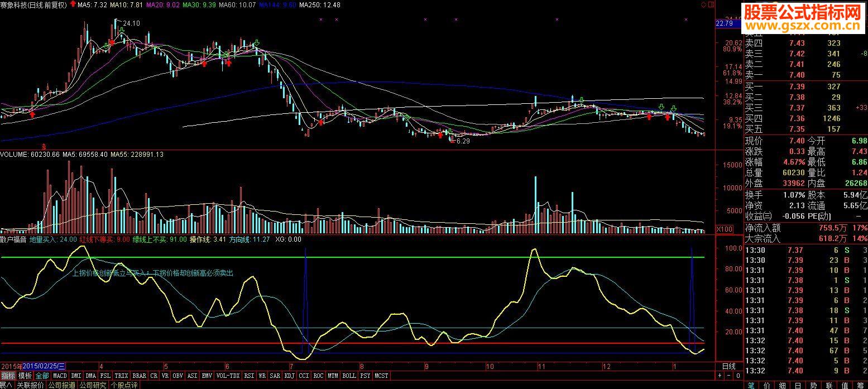The height and width of the screenshot is (389, 868).
Task: Switch to 值 value tab
Action: [x=845, y=385]
